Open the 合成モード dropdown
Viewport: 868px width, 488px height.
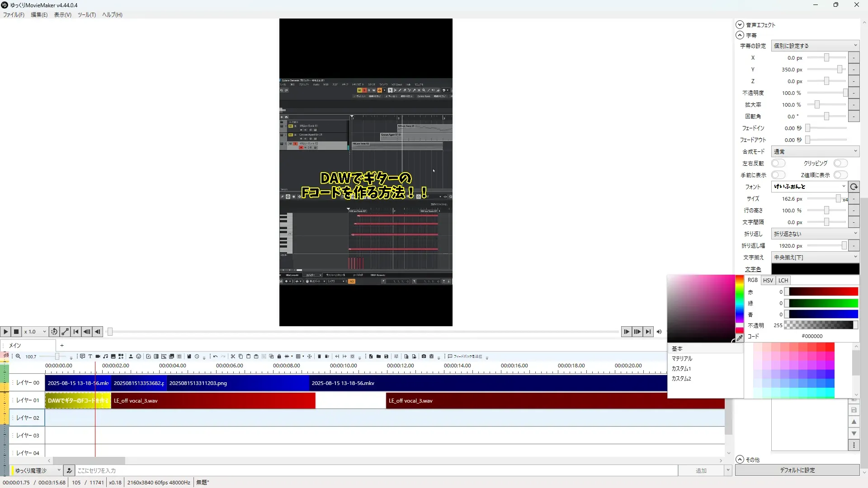(x=815, y=151)
